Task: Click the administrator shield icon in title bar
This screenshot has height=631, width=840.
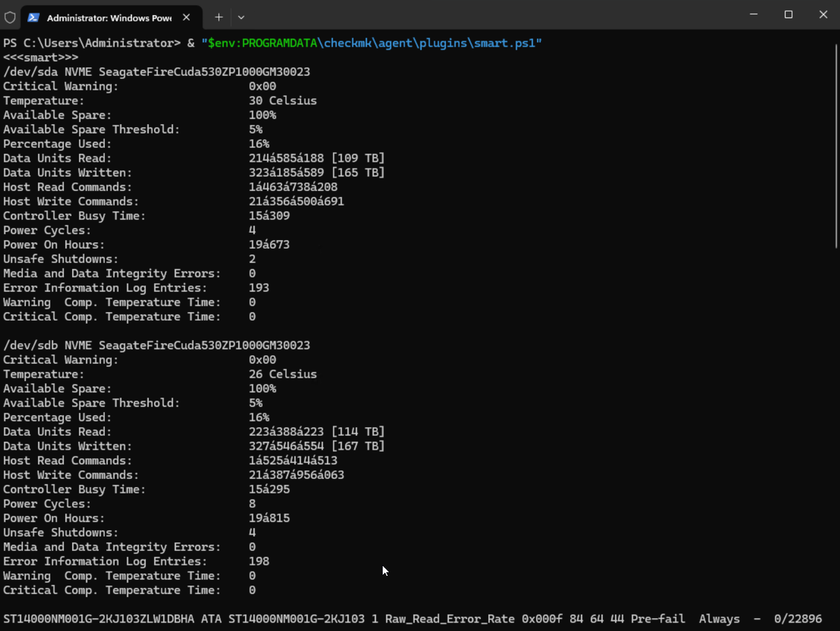Action: (10, 18)
